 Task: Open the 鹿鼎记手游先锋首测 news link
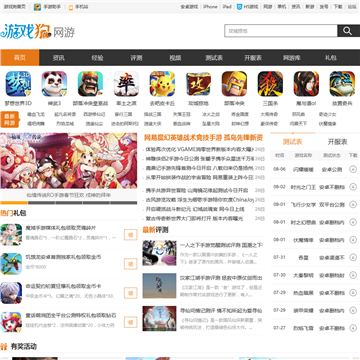199,168
